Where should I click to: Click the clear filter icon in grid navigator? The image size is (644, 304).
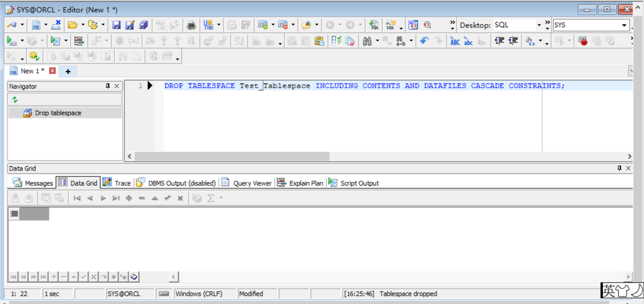coord(134,277)
